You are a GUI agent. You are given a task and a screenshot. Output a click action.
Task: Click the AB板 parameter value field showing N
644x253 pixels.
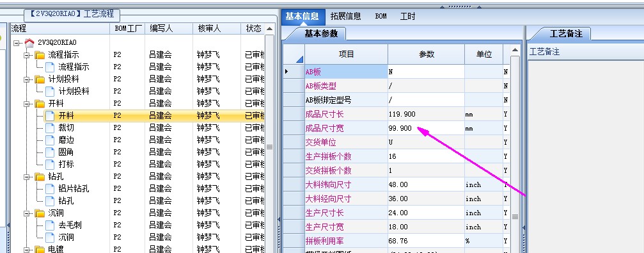427,72
